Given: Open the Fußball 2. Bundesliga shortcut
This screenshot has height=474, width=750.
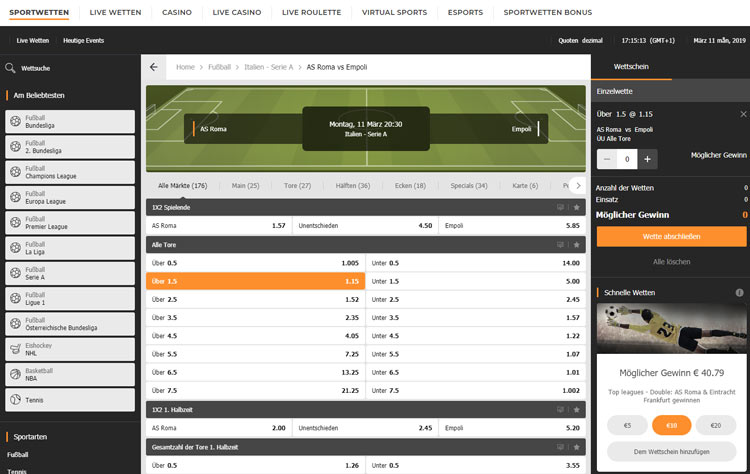Looking at the screenshot, I should point(70,147).
